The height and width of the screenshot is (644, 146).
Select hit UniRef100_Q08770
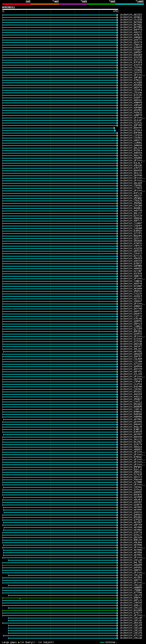coord(131,40)
